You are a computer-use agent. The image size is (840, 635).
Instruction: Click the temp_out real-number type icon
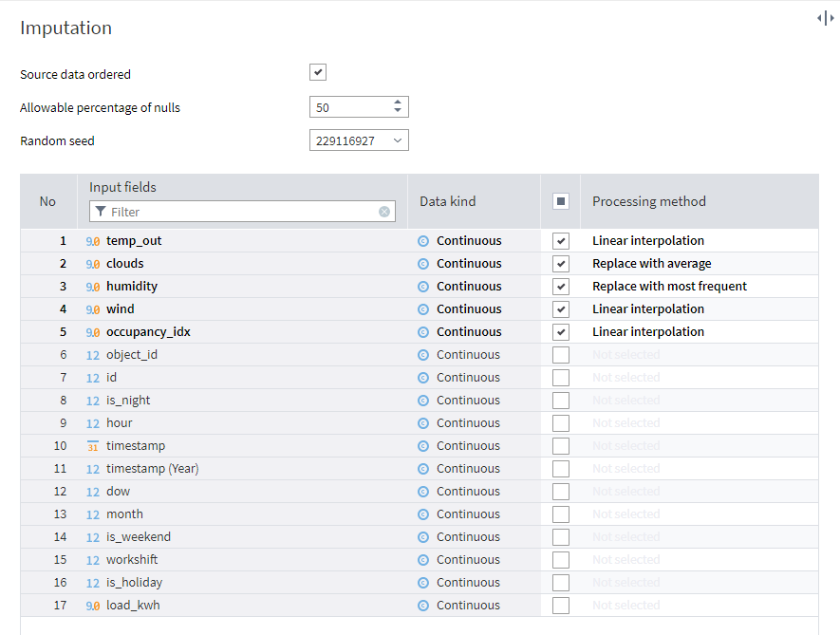click(x=93, y=241)
